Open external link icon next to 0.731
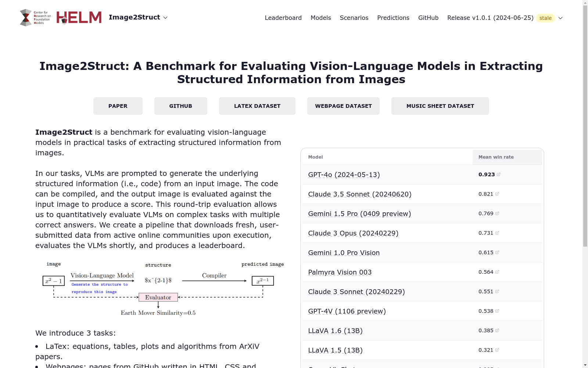The width and height of the screenshot is (588, 368). [x=497, y=233]
